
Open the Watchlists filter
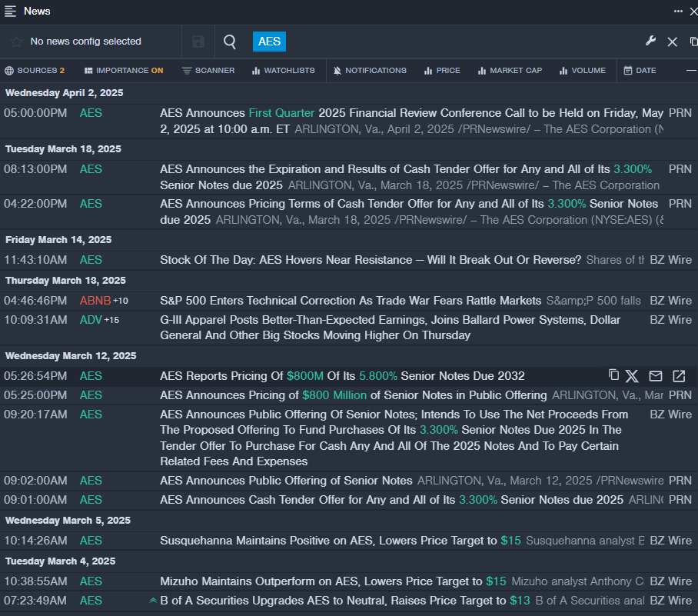click(283, 71)
